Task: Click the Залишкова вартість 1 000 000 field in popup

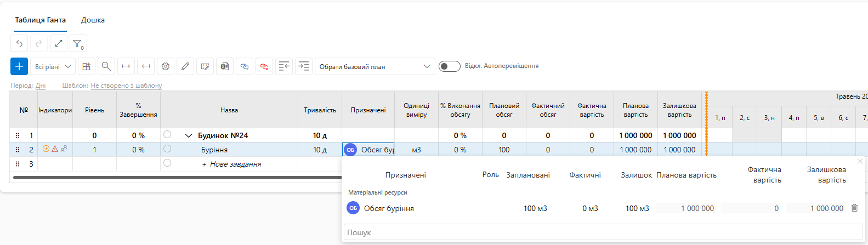Action: point(816,208)
